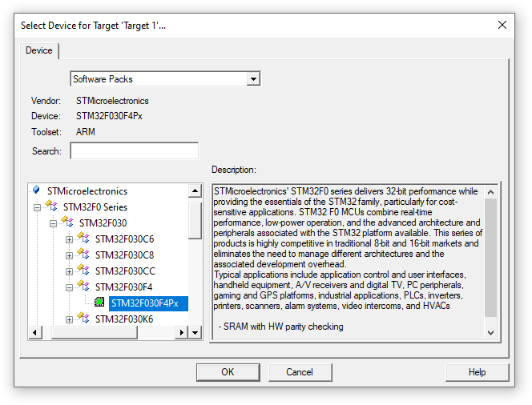Click the STM32F030 subfamily icon
532x405 pixels.
tap(67, 222)
